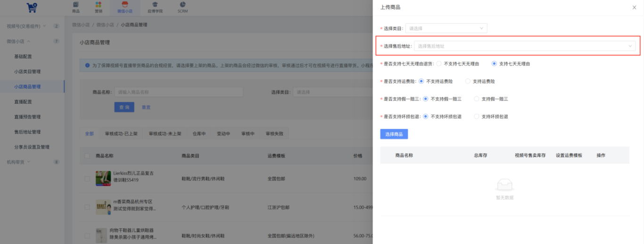The image size is (644, 244).
Task: Click the 鞋靴/流行男鞋/休闲鞋 category cell
Action: 203,179
